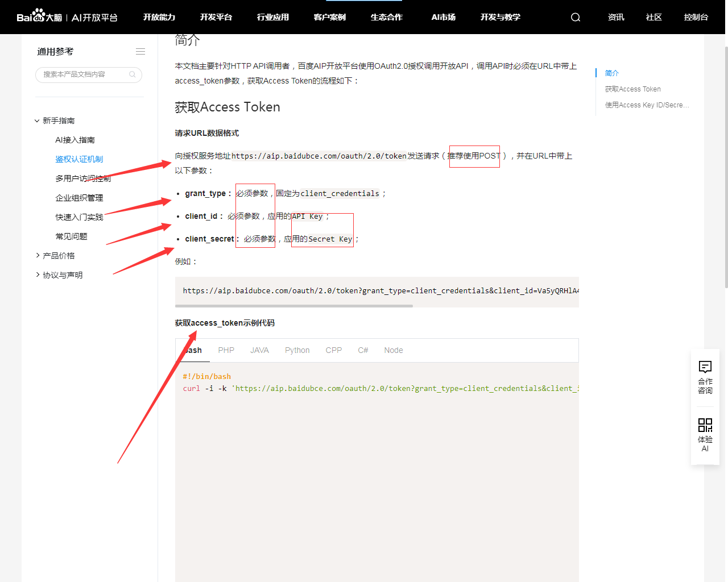Click the search icon in docs search box
The width and height of the screenshot is (728, 582).
point(133,74)
